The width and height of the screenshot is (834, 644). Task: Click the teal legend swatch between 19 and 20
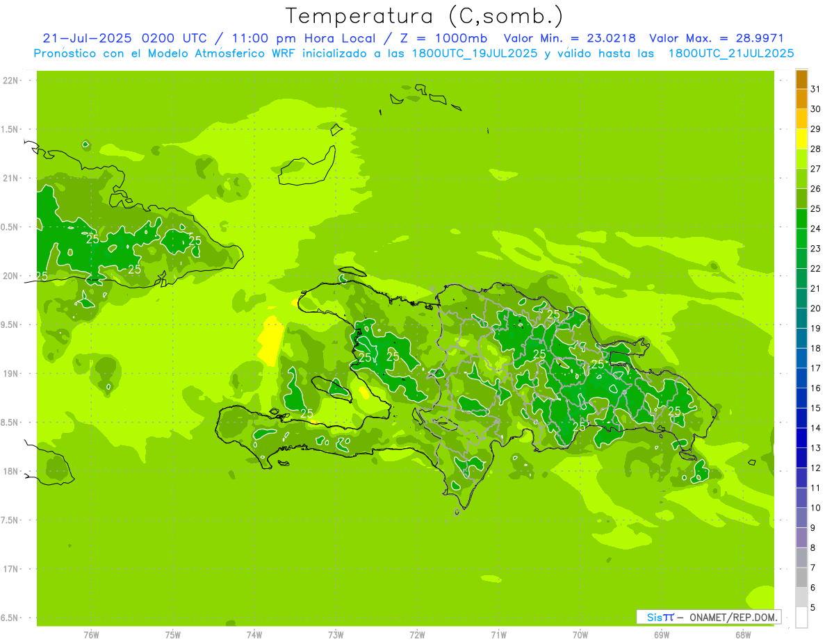(x=801, y=318)
